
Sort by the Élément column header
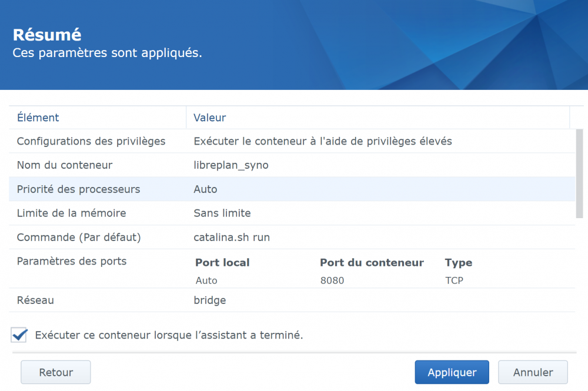coord(38,118)
